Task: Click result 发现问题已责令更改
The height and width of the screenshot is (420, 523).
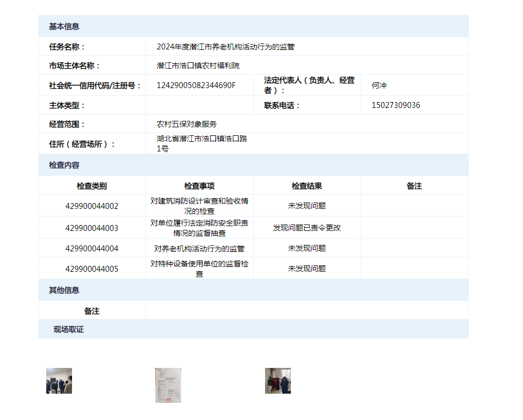Action: [307, 228]
